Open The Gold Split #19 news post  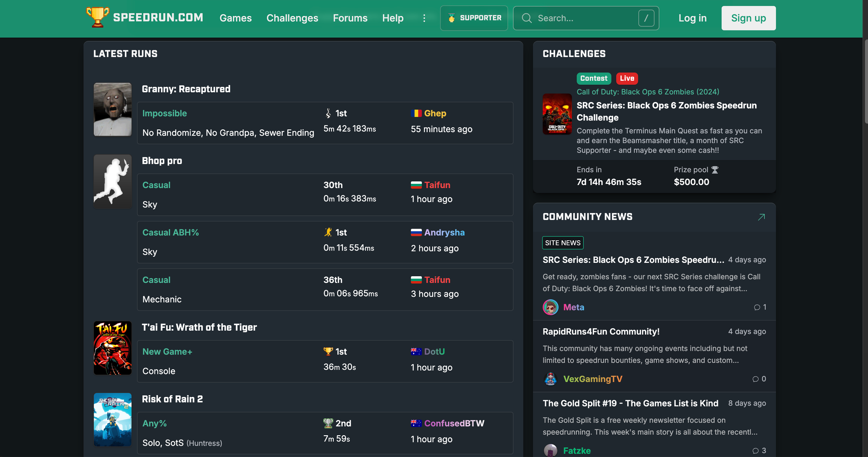pyautogui.click(x=631, y=403)
